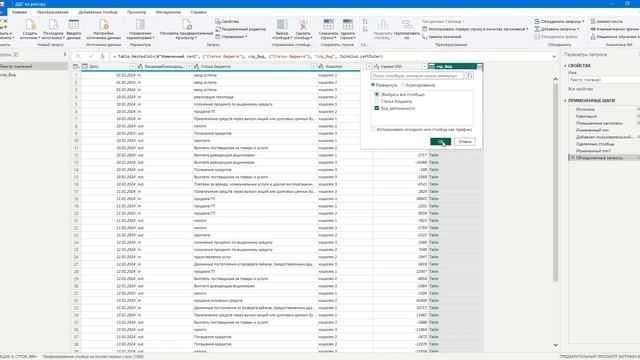
Task: Click the grid scrollbar down arrow
Action: click(556, 345)
